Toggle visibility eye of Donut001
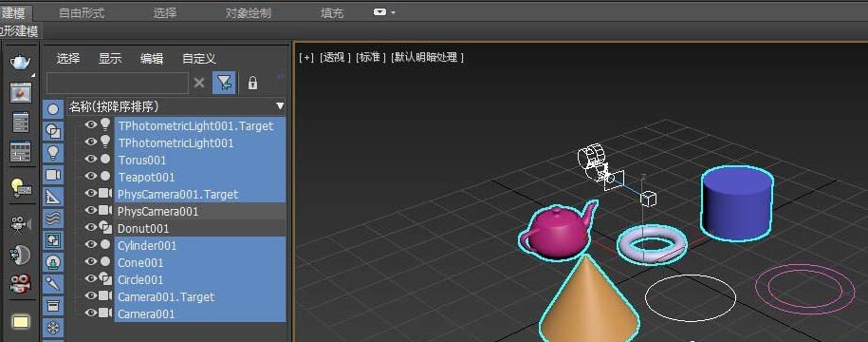 91,228
